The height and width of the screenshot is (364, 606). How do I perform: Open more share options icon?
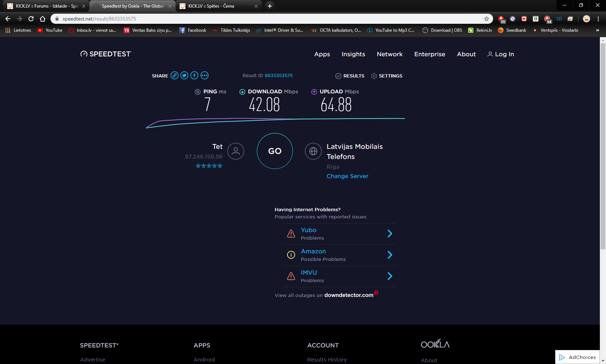click(205, 75)
